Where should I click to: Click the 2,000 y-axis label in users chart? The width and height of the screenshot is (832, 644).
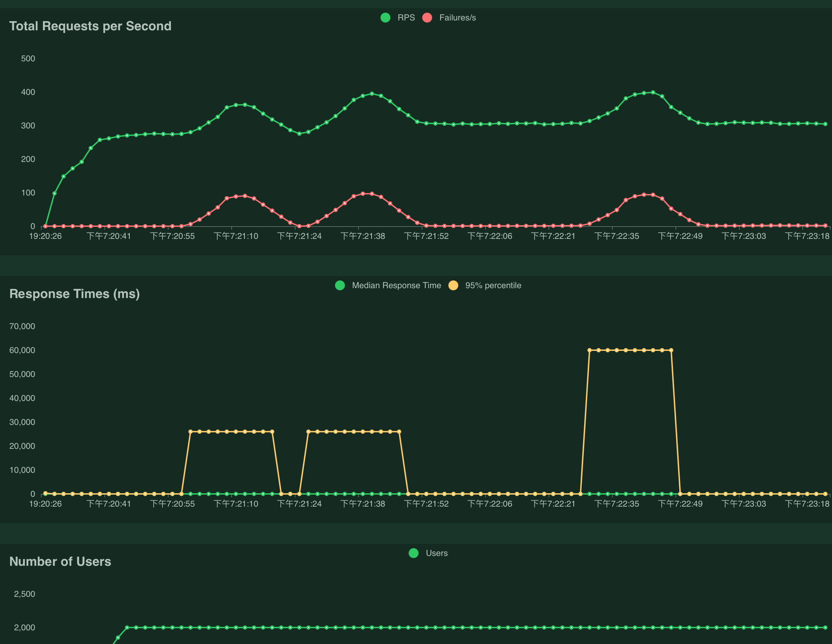pos(24,628)
